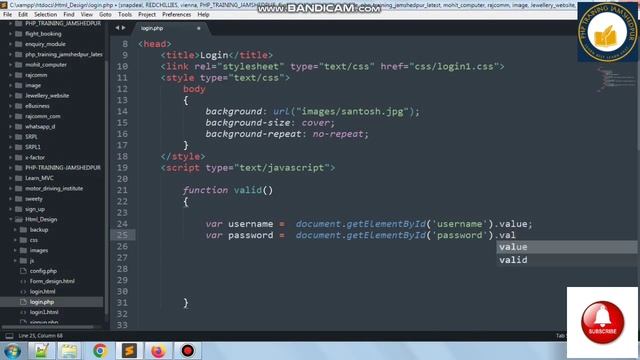Go to previous tab with left arrow
Viewport: 640px width, 360px height.
pos(117,28)
